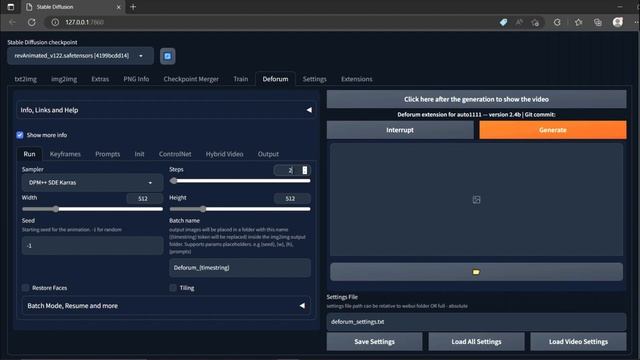Click the refresh checkpoint list icon
This screenshot has height=360, width=640.
[x=167, y=56]
